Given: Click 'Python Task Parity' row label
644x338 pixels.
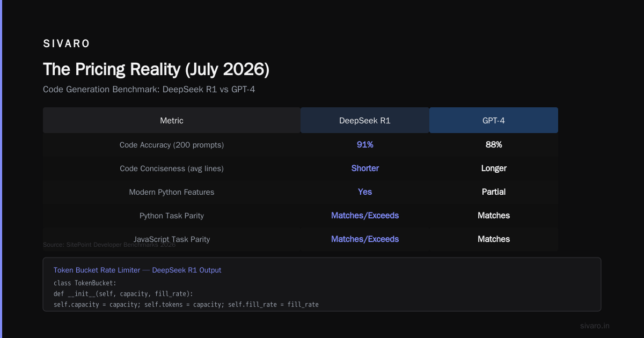Looking at the screenshot, I should [172, 216].
